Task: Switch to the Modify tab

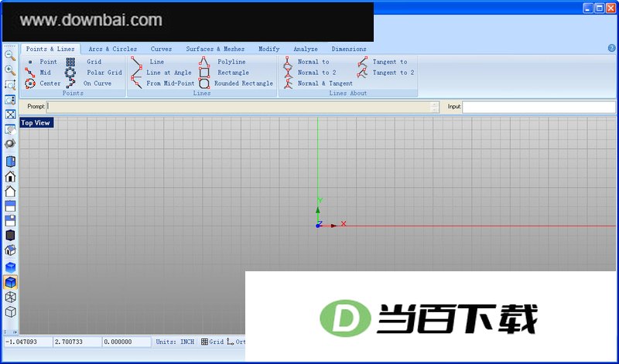Action: pos(269,49)
